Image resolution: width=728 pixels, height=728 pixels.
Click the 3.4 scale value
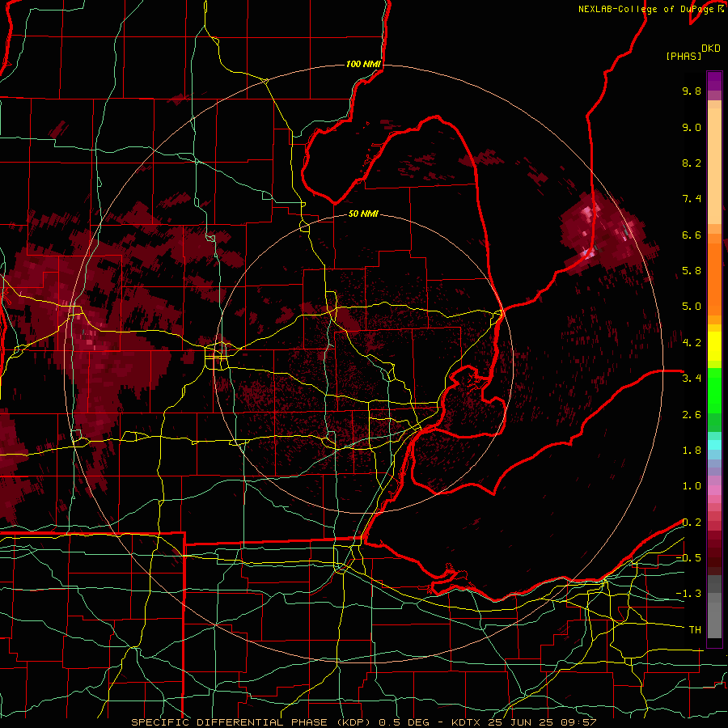[x=692, y=379]
